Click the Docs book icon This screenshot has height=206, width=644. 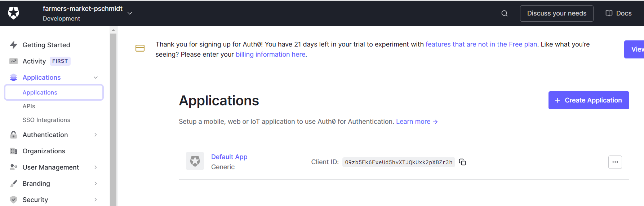(609, 13)
